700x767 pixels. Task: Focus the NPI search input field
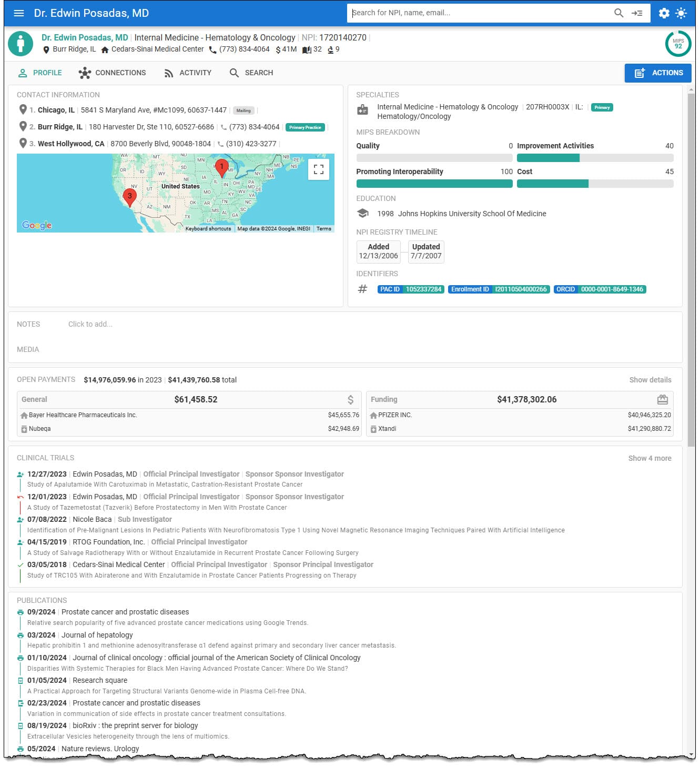pos(480,13)
